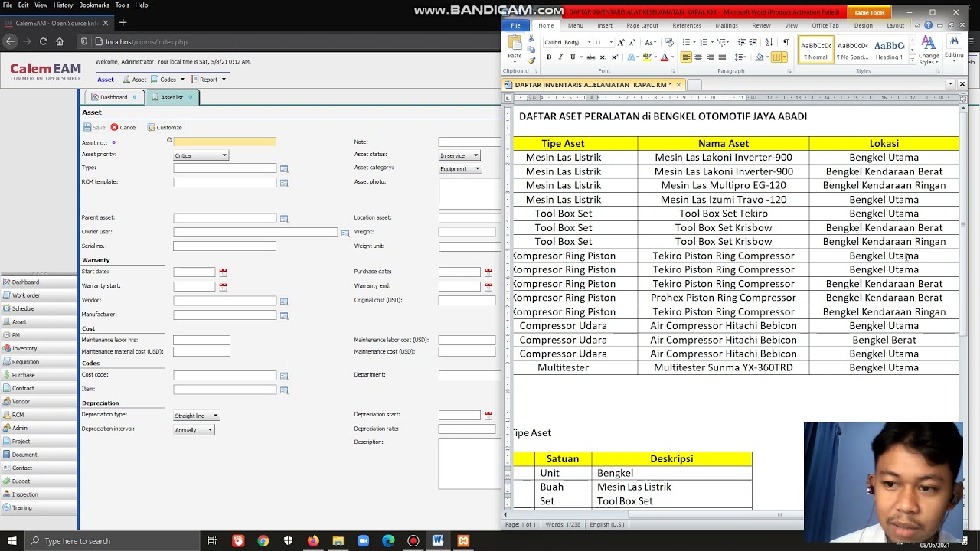Open the Bookmarks menu in Firefox
The width and height of the screenshot is (980, 551).
coord(94,5)
